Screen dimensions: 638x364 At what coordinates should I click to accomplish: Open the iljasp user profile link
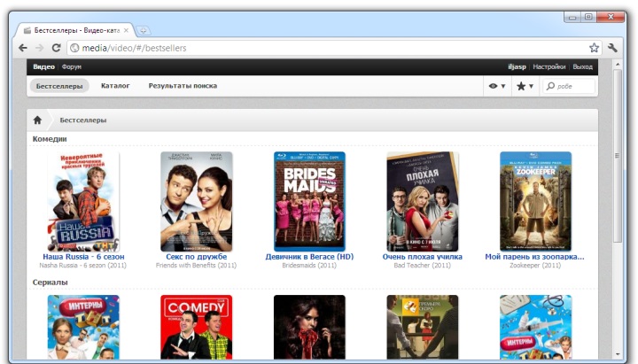pos(517,66)
